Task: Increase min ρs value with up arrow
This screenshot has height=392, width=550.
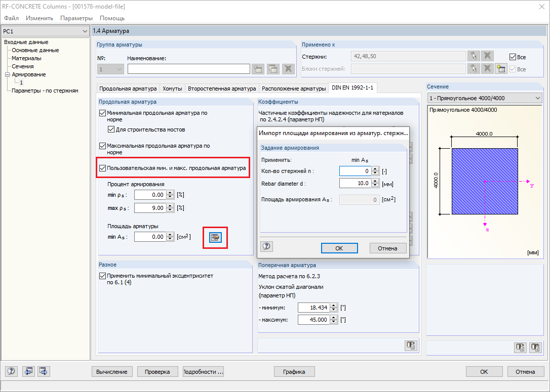Action: [170, 193]
